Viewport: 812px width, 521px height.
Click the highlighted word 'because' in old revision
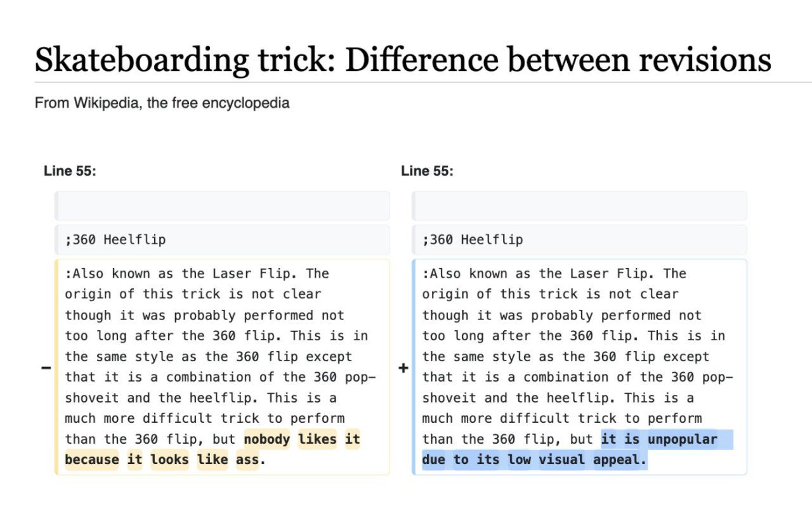tap(92, 460)
